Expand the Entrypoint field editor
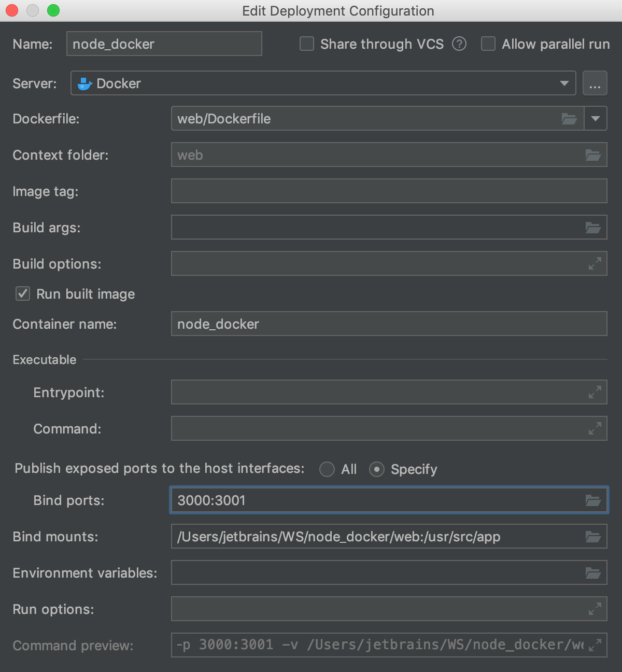Viewport: 622px width, 672px height. [x=595, y=393]
